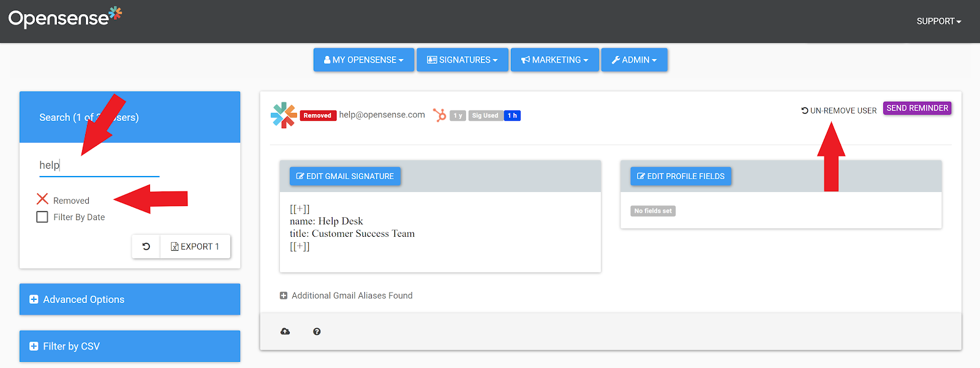Click the SEND REMINDER button
Screen dimensions: 980x368
[x=918, y=108]
